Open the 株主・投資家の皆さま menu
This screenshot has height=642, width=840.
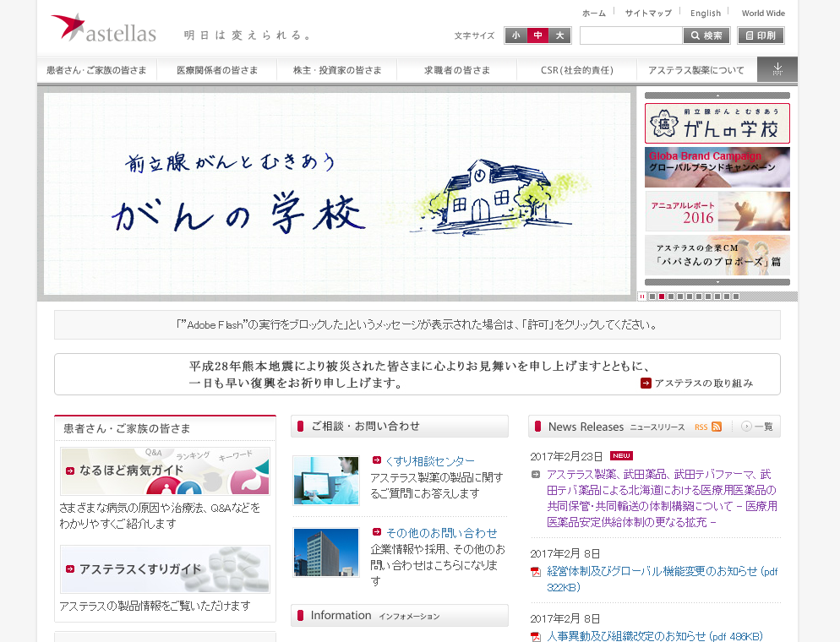[x=337, y=70]
